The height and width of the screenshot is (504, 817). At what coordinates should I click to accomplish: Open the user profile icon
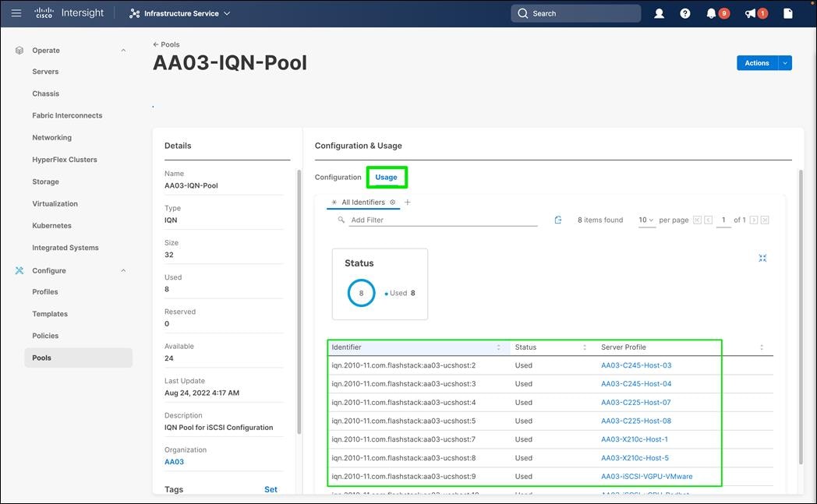659,13
